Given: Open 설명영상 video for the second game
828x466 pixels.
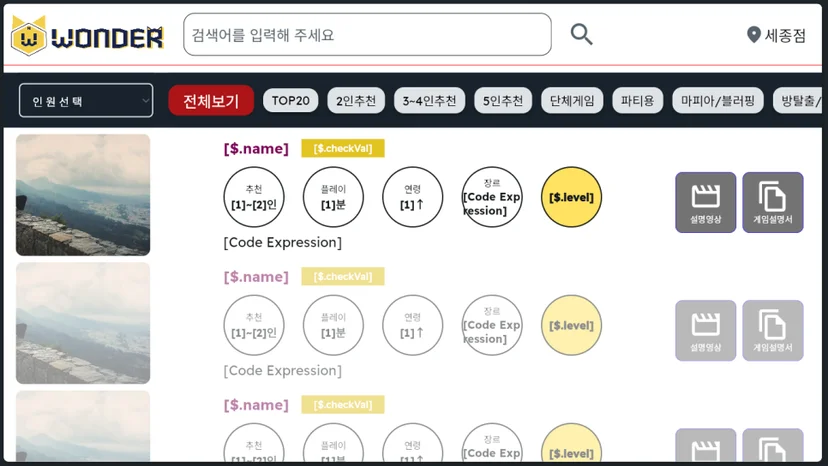Looking at the screenshot, I should click(705, 331).
